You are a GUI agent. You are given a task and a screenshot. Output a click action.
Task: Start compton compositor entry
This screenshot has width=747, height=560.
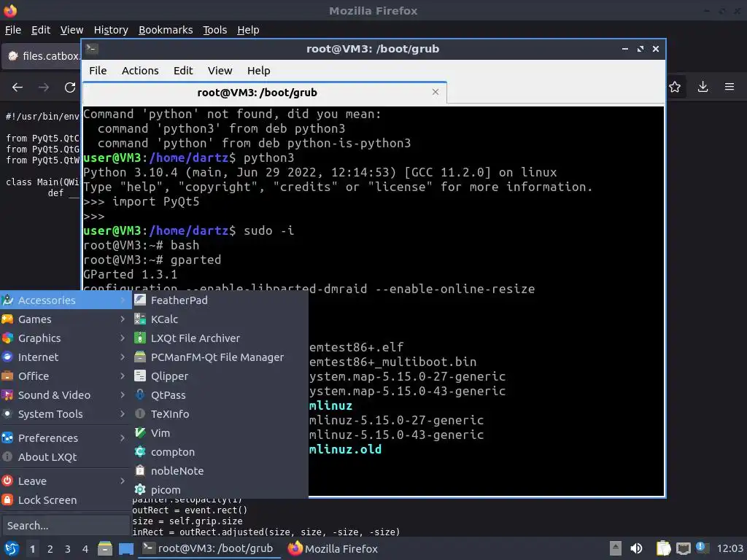[220, 452]
